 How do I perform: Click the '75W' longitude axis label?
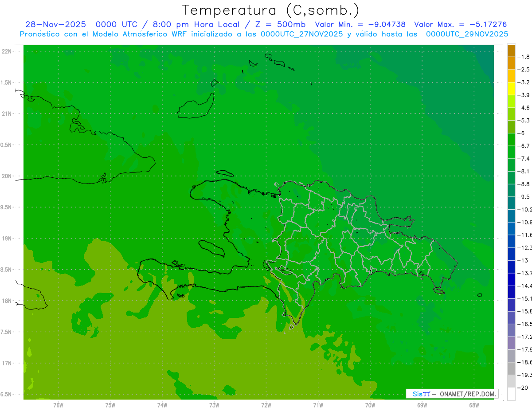coord(110,405)
